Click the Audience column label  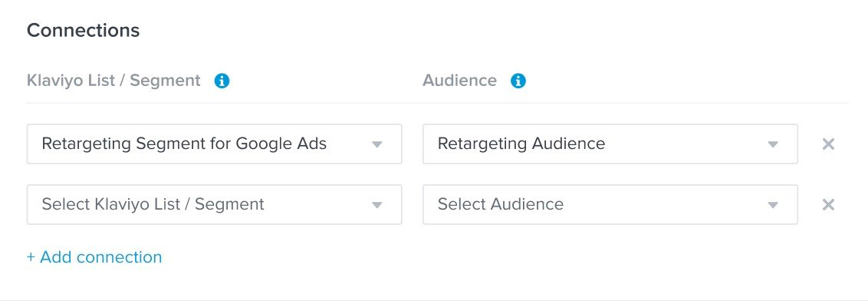459,81
